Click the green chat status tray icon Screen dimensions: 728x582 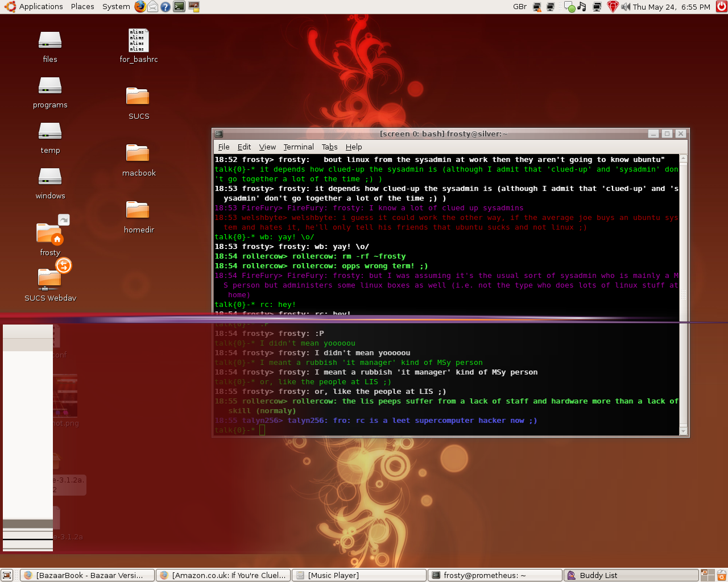[569, 7]
